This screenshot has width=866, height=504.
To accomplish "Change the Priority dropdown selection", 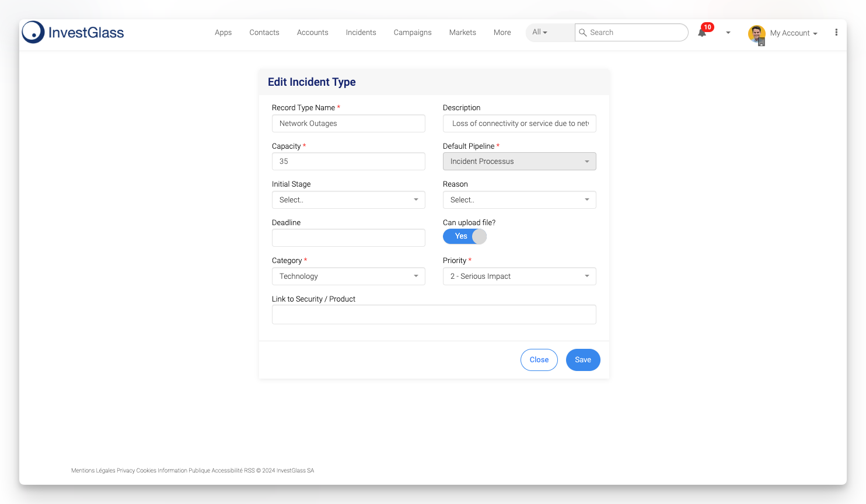I will (519, 276).
